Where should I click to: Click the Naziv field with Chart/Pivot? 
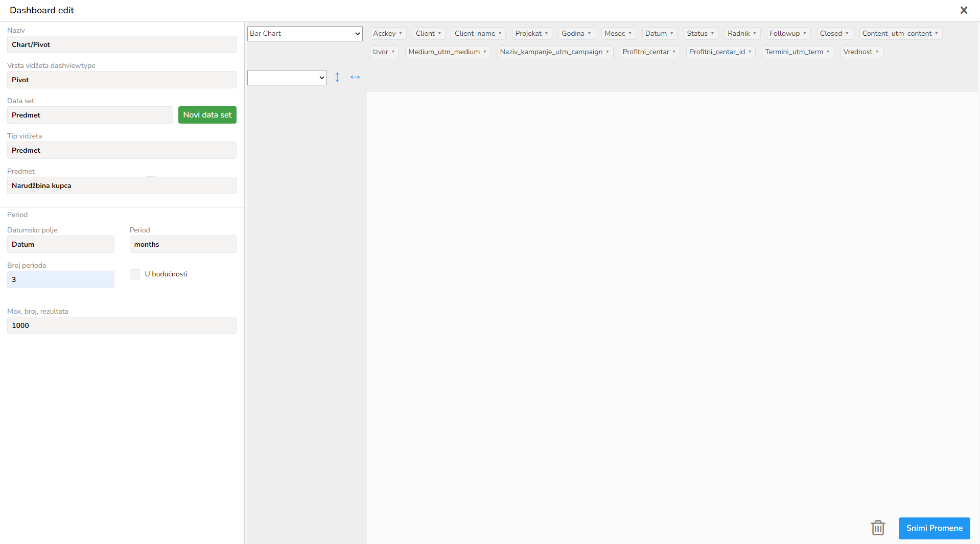[x=122, y=44]
